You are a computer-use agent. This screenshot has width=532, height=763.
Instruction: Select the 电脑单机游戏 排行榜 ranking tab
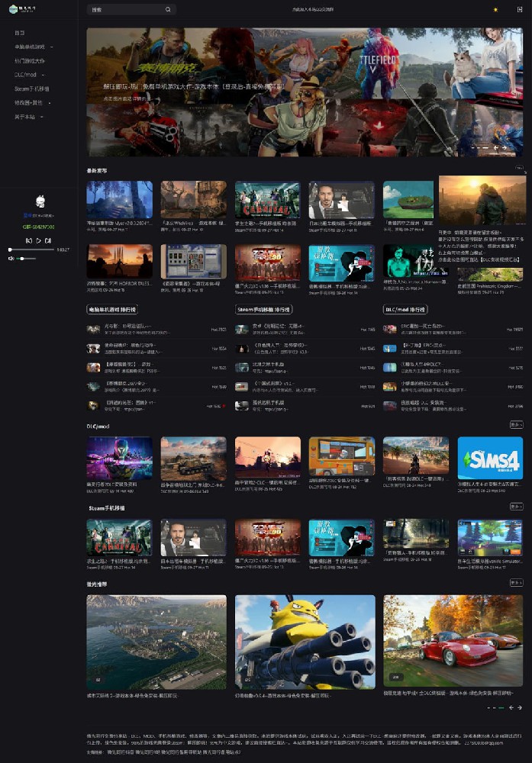pyautogui.click(x=112, y=310)
